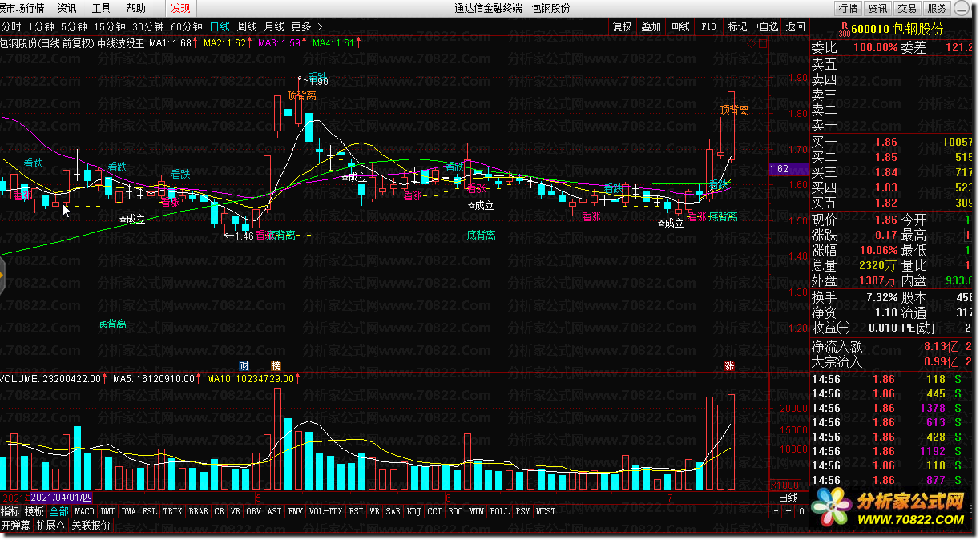Click stock title 600010 包钢股份
This screenshot has width=980, height=540.
tap(898, 30)
